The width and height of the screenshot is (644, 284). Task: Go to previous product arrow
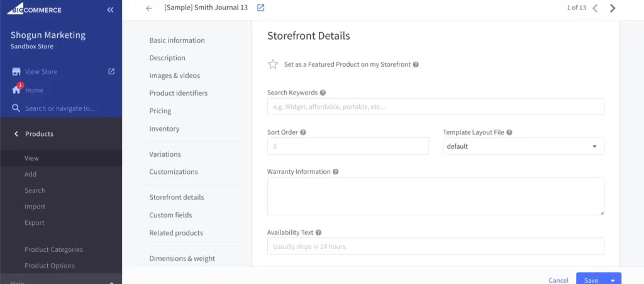pos(595,8)
